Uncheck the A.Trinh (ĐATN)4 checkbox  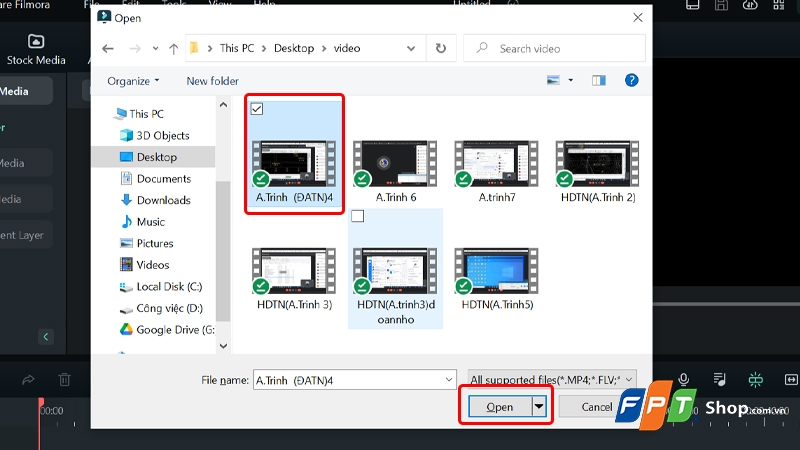(x=257, y=109)
